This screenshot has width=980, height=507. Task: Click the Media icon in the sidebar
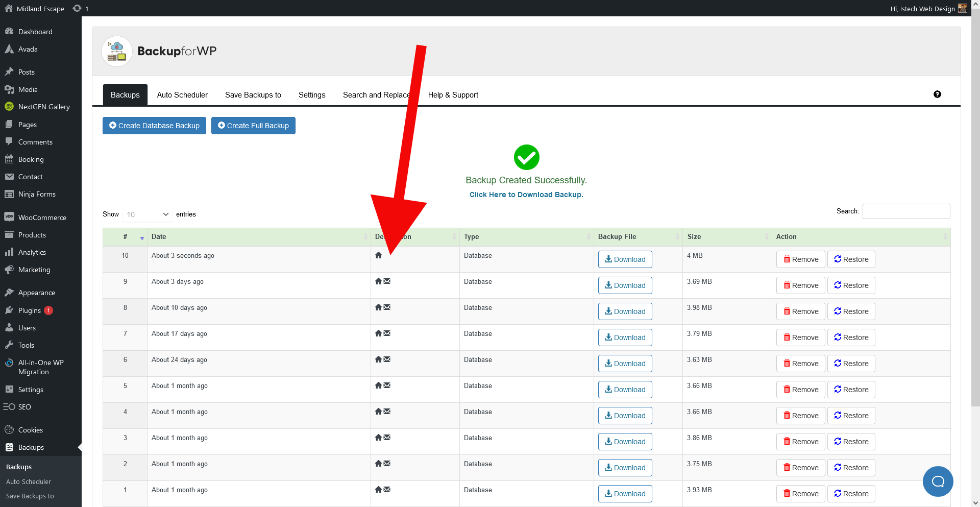[x=9, y=89]
